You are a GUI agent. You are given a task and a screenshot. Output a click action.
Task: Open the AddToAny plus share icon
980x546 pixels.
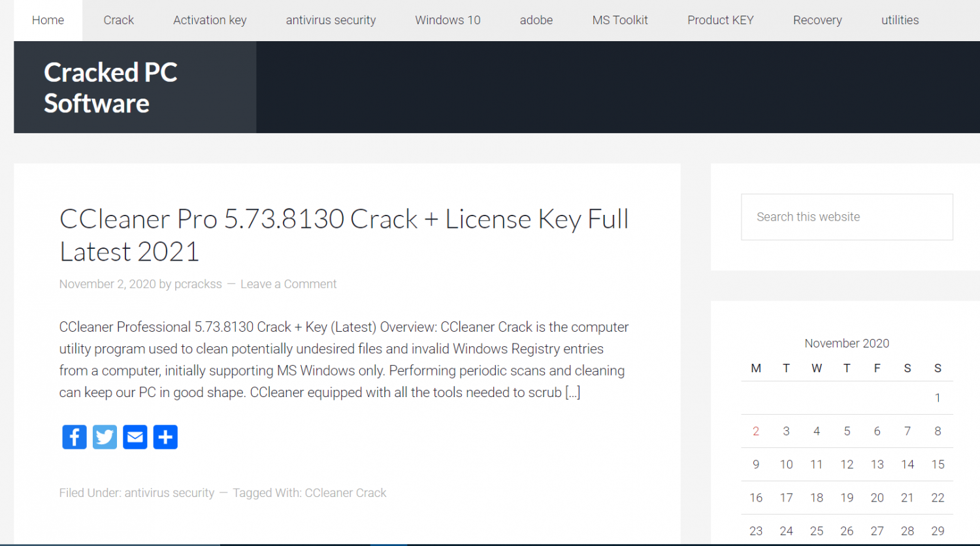point(165,437)
